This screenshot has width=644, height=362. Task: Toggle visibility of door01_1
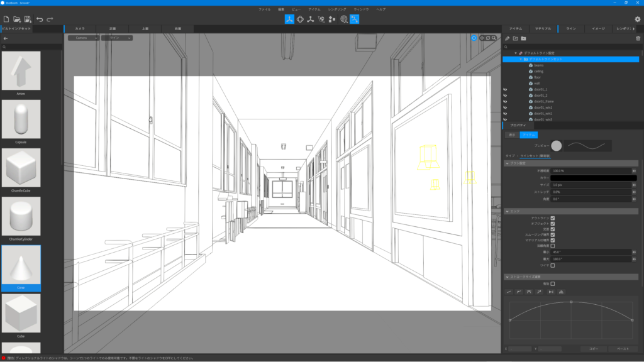click(505, 89)
